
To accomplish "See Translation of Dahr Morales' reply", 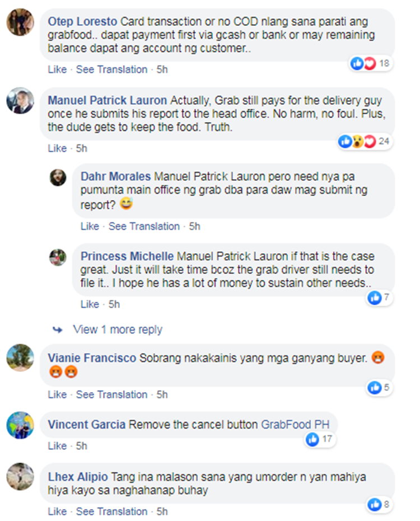I will pos(144,226).
